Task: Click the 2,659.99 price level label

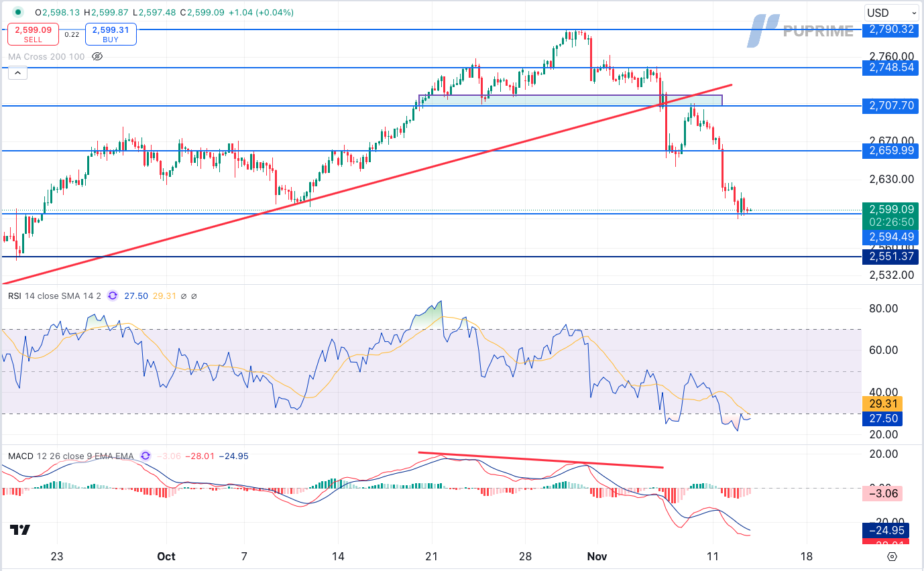Action: tap(891, 151)
